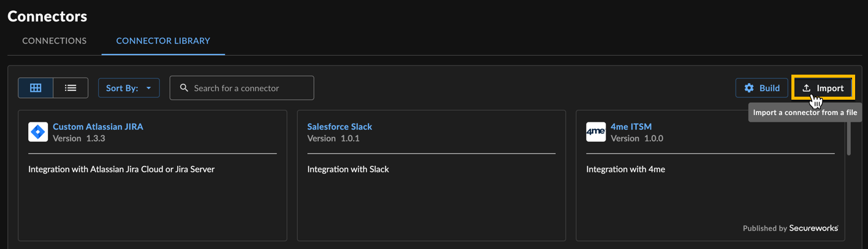Click the search magnifier icon
This screenshot has width=868, height=249.
[x=184, y=88]
